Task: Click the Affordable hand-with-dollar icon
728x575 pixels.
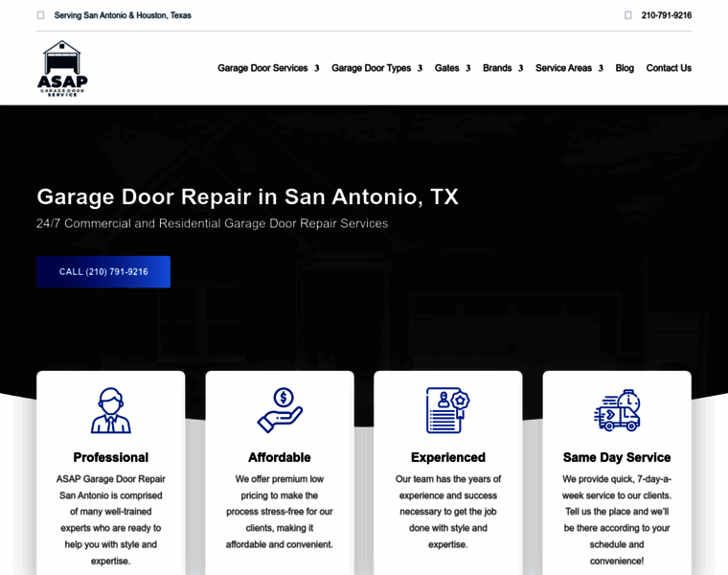Action: click(x=280, y=410)
